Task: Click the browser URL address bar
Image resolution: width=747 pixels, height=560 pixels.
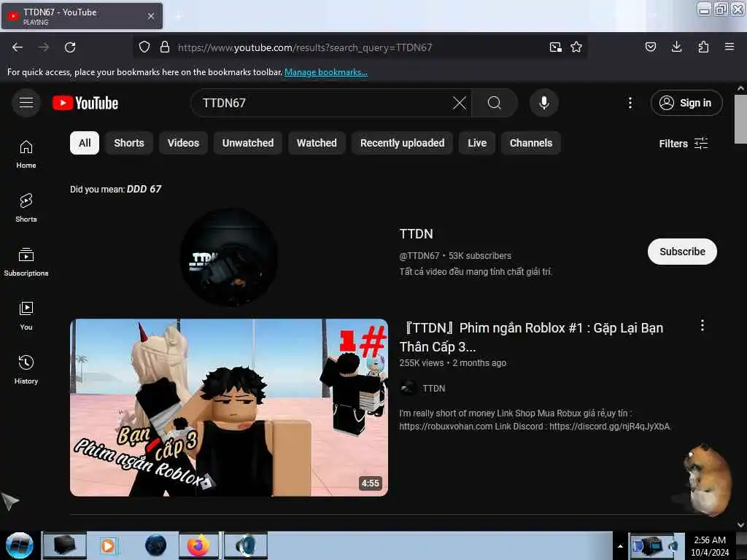Action: pos(360,47)
